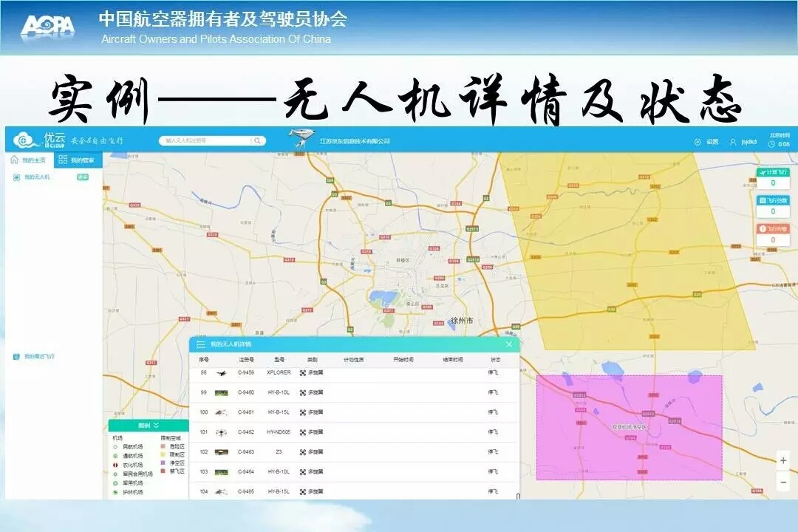
Task: Click the 通航机场 legend marker
Action: (115, 456)
